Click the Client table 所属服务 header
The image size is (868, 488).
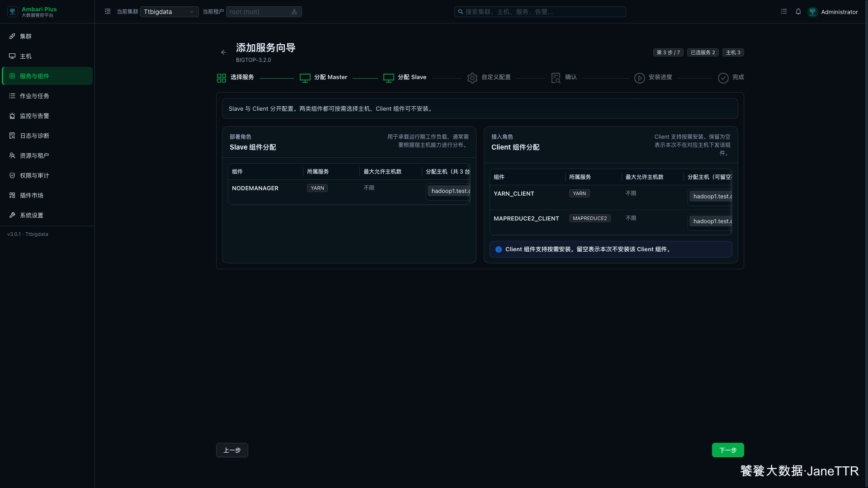point(580,177)
